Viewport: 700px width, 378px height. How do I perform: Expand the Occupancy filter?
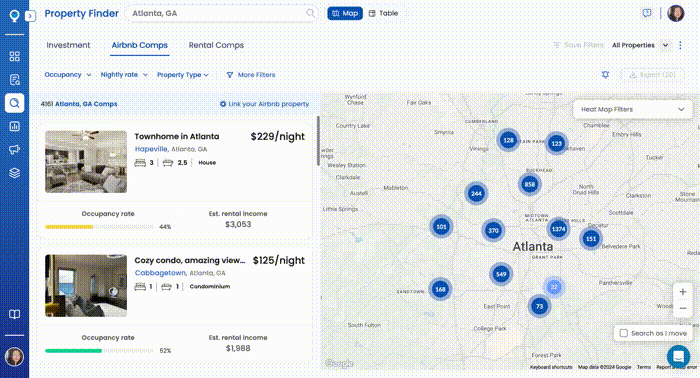[68, 75]
